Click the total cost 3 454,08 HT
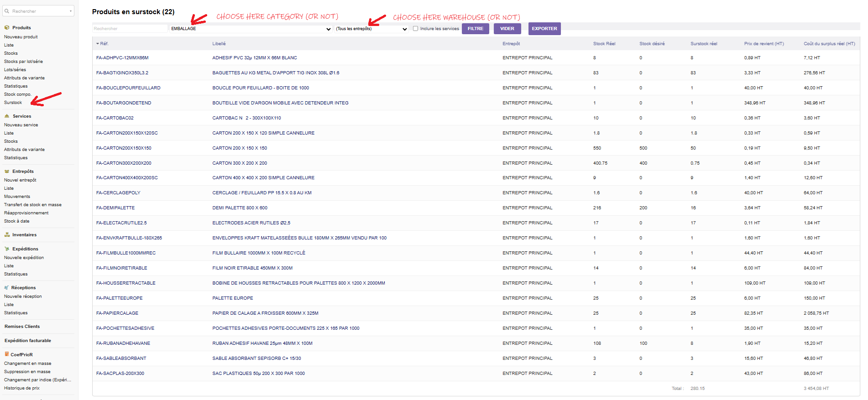The width and height of the screenshot is (868, 400). coord(816,389)
